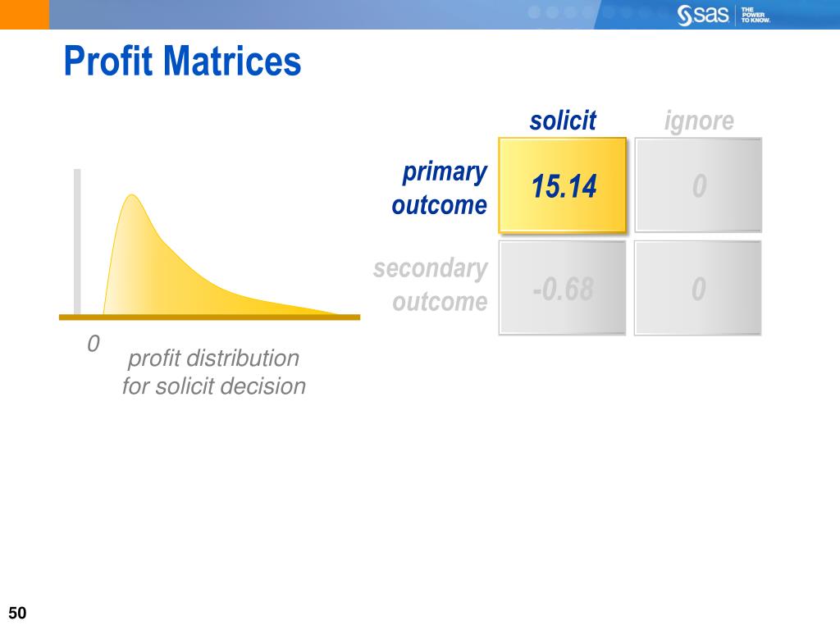This screenshot has width=840, height=630.
Task: Click the gray vertical axis bar
Action: point(77,242)
